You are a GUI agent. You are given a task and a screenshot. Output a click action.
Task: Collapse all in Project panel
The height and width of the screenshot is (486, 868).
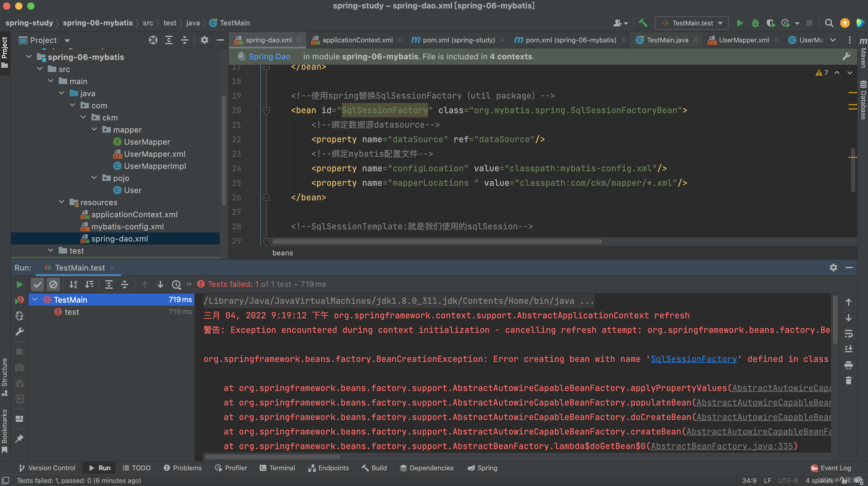pyautogui.click(x=184, y=40)
